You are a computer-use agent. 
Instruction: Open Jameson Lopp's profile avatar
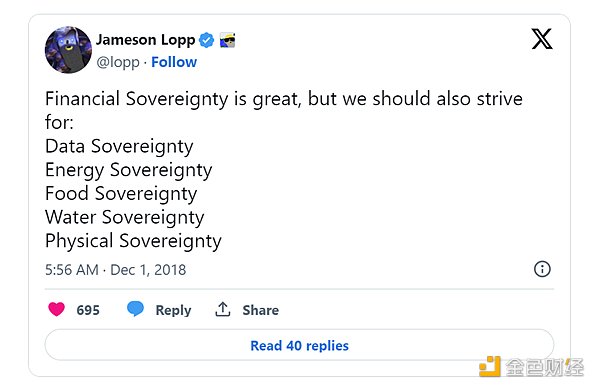pyautogui.click(x=68, y=50)
